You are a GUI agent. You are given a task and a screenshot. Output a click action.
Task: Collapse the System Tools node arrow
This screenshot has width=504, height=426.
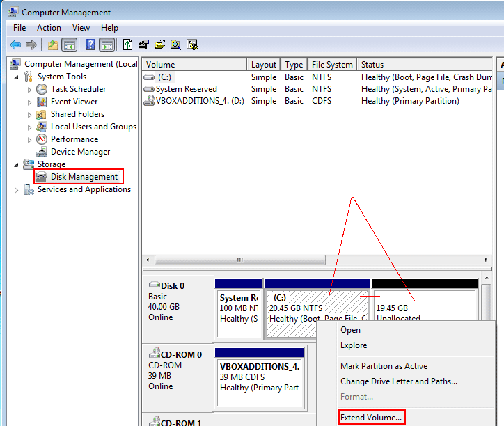coord(16,77)
